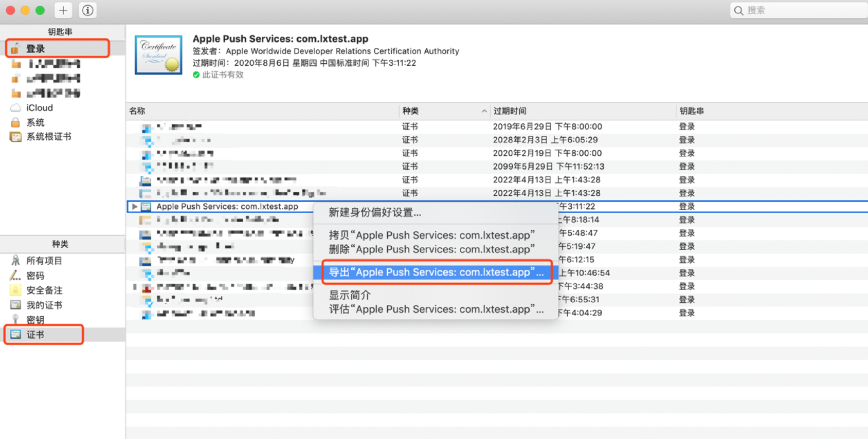Viewport: 868px width, 439px height.
Task: Select row expiring 2028年2月3日
Action: pos(497,140)
